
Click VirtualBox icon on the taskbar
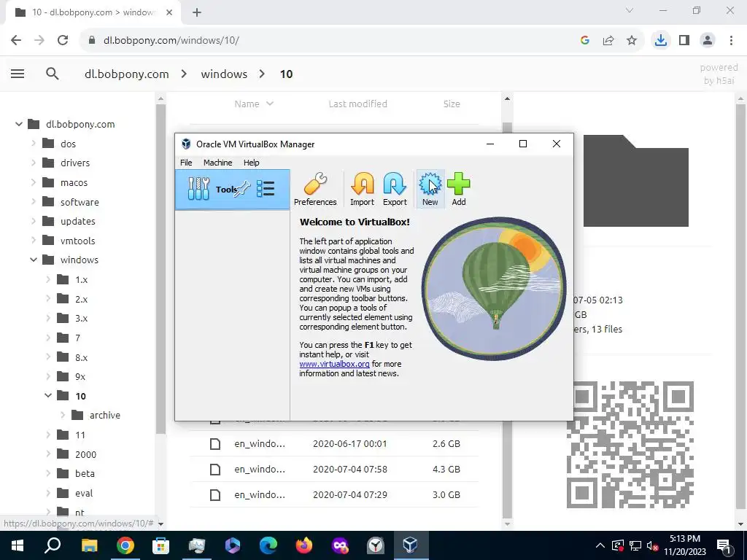click(x=410, y=545)
